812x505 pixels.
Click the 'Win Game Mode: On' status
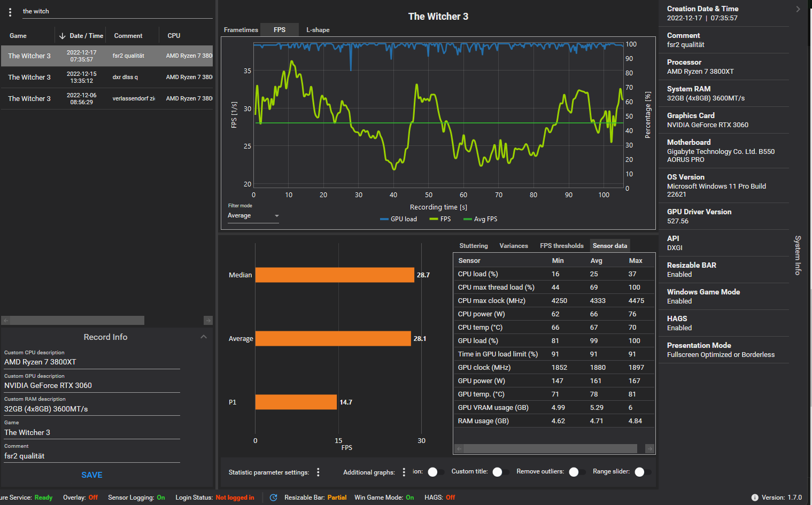point(384,498)
